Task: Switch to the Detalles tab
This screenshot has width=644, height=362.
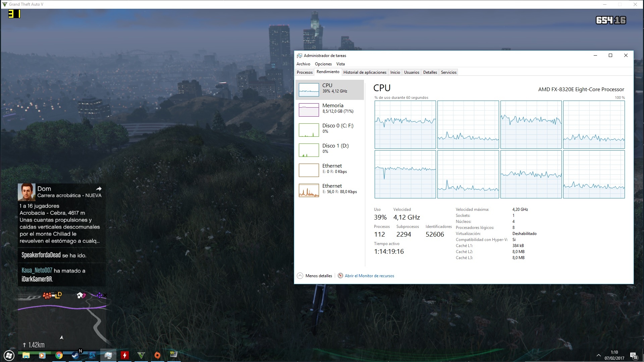Action: click(430, 72)
